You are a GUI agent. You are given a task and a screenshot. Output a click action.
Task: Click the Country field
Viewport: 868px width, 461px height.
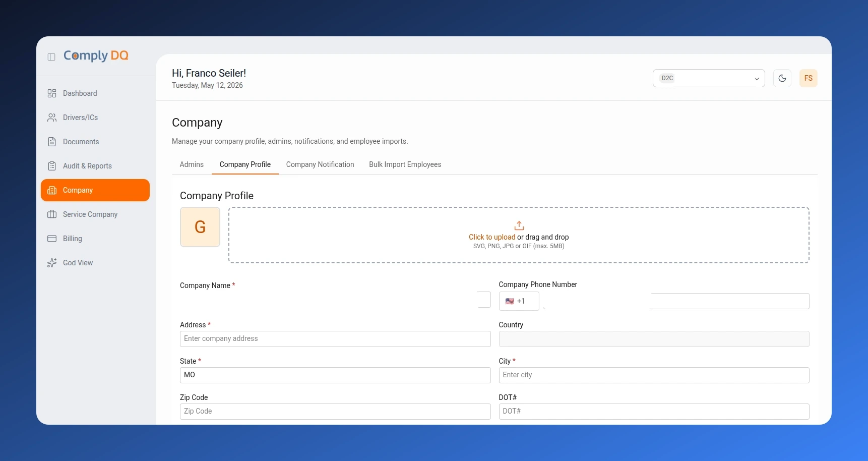pyautogui.click(x=654, y=339)
